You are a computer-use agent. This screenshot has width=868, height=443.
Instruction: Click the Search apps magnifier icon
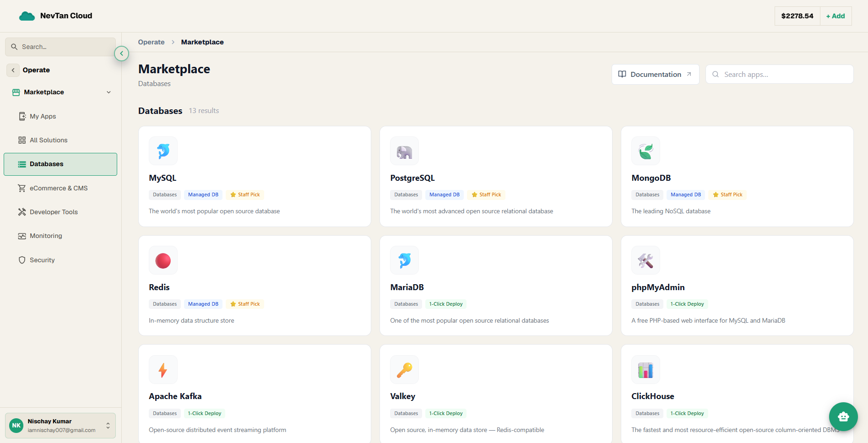(x=716, y=74)
